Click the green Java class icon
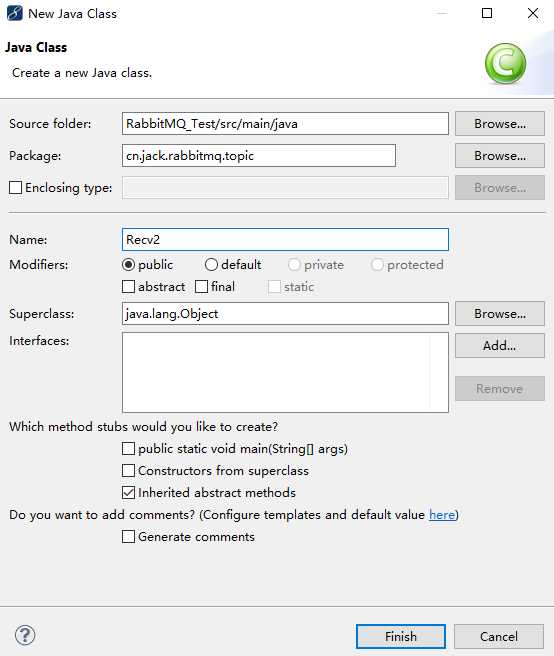Screen dimensions: 554x656 505,64
